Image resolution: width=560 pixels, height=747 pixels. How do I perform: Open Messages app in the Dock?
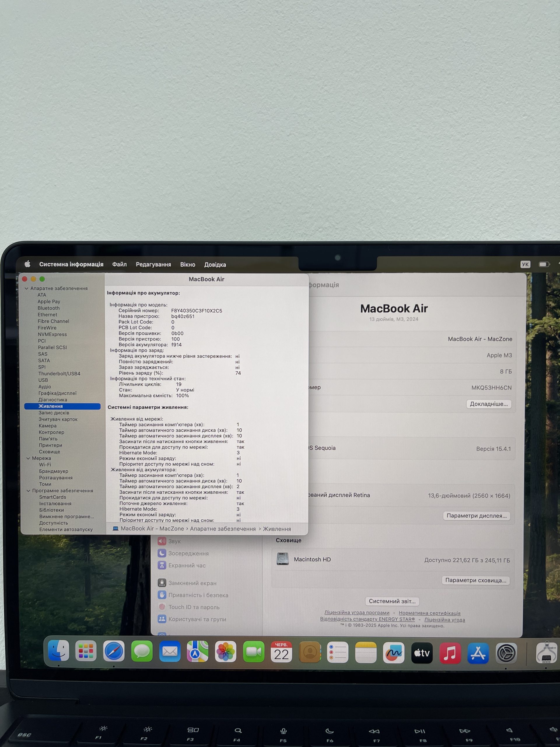coord(142,651)
